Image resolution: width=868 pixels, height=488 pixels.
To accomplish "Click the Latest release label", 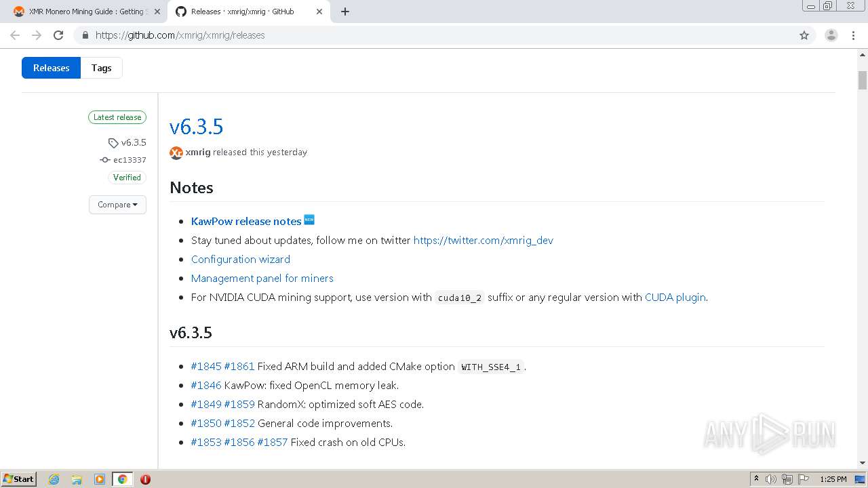I will (x=117, y=117).
